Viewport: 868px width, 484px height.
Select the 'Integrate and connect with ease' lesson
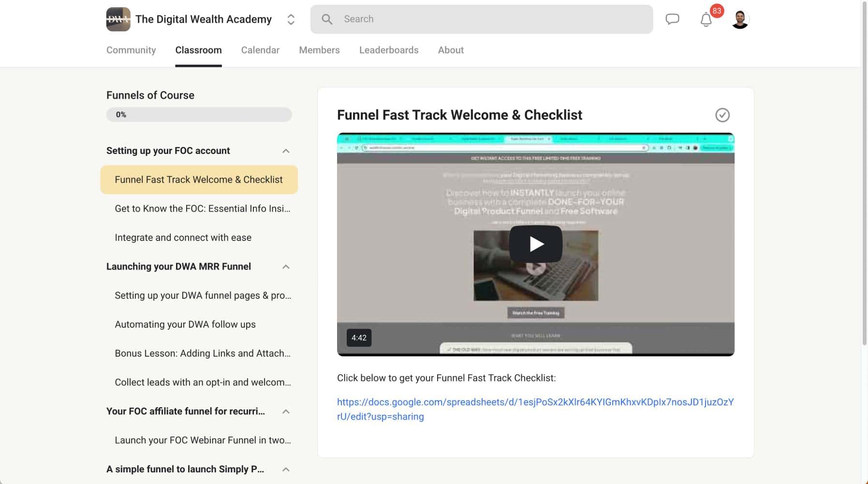coord(183,237)
